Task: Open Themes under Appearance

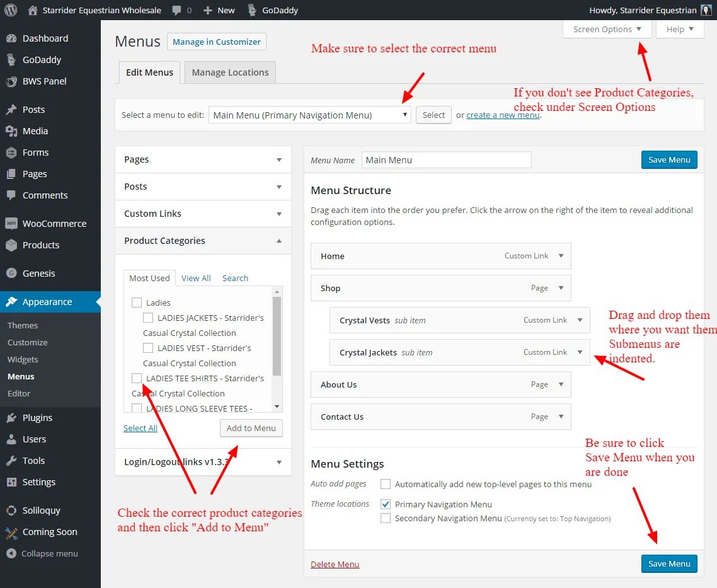Action: pyautogui.click(x=23, y=326)
